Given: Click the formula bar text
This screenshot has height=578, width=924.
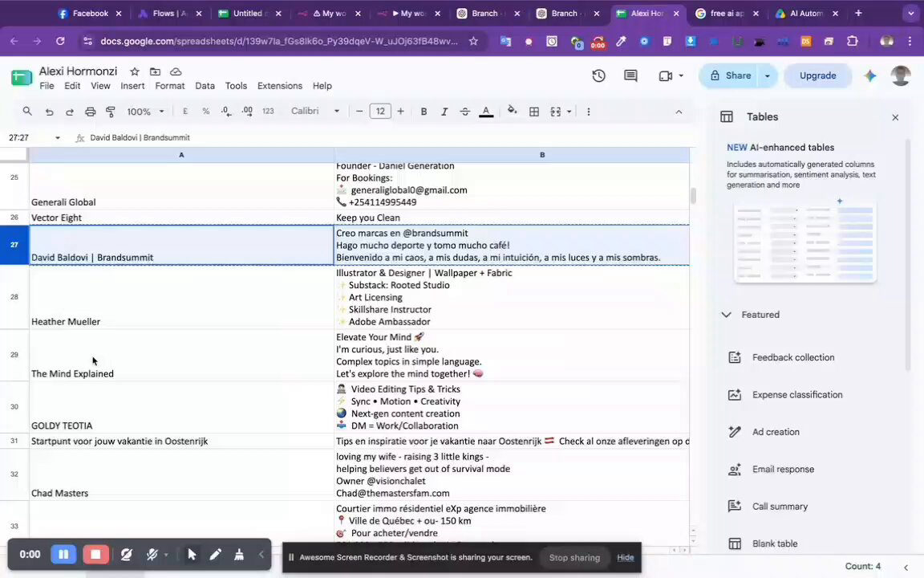Looking at the screenshot, I should [140, 137].
